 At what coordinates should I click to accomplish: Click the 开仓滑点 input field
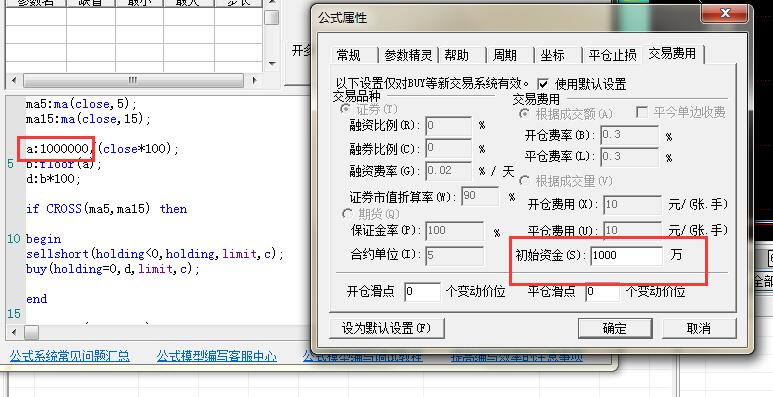tap(422, 291)
